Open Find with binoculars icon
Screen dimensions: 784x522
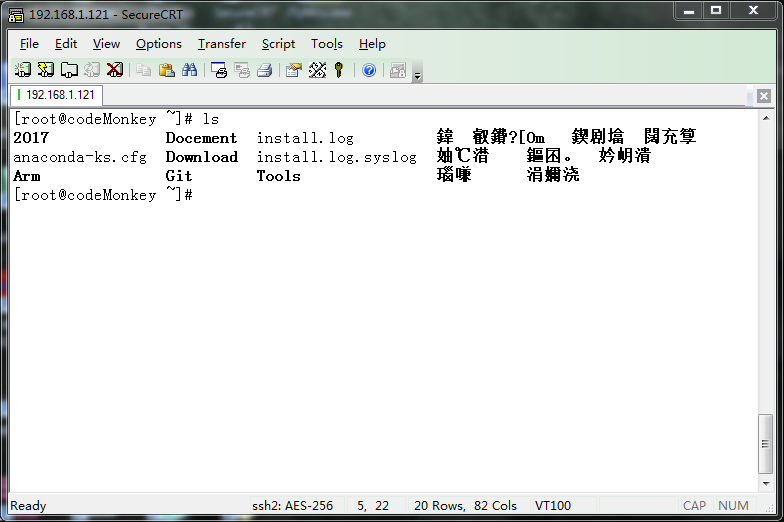click(x=190, y=70)
